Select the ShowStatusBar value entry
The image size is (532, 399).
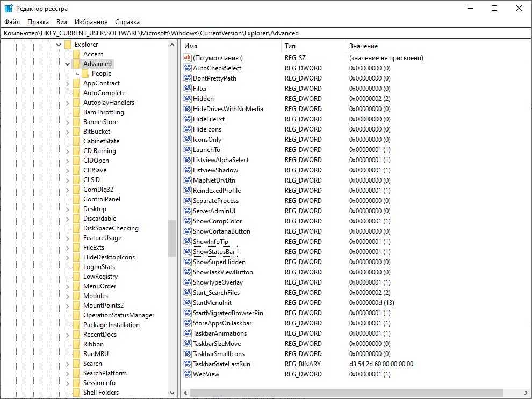pos(214,252)
